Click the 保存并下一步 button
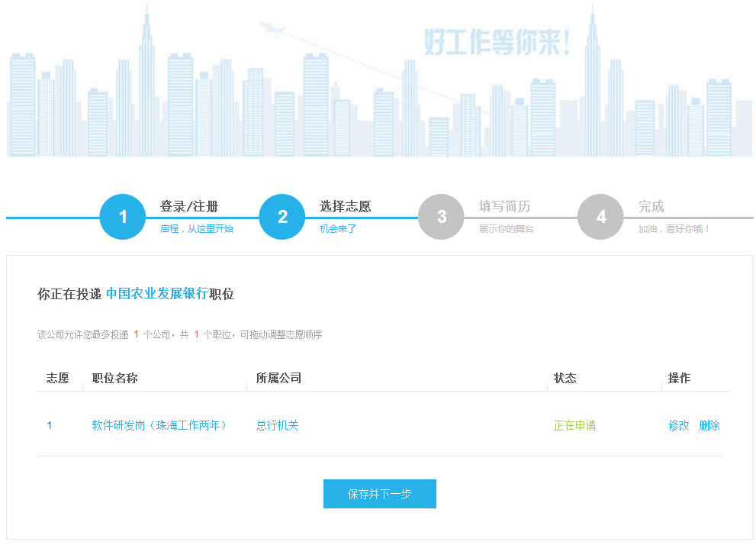 click(x=379, y=494)
